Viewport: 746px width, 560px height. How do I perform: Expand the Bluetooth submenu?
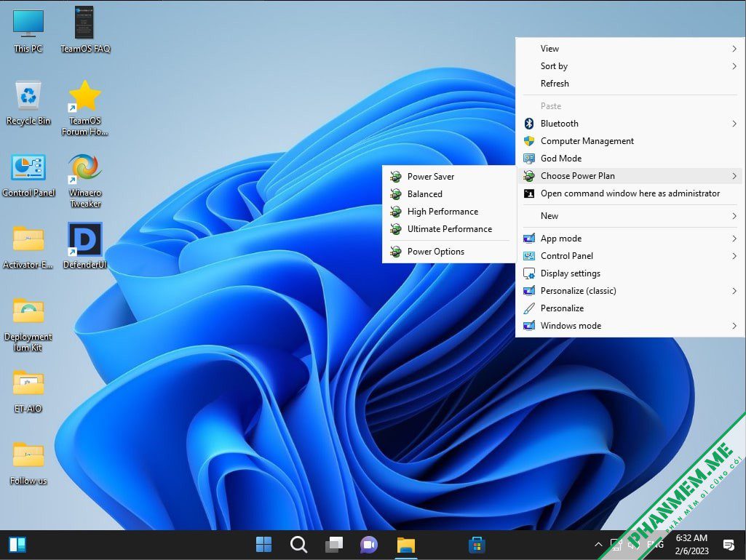click(630, 124)
